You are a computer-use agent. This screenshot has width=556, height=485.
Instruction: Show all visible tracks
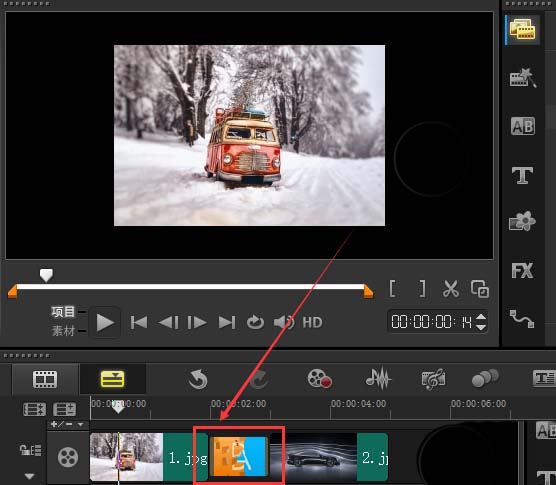tap(34, 409)
